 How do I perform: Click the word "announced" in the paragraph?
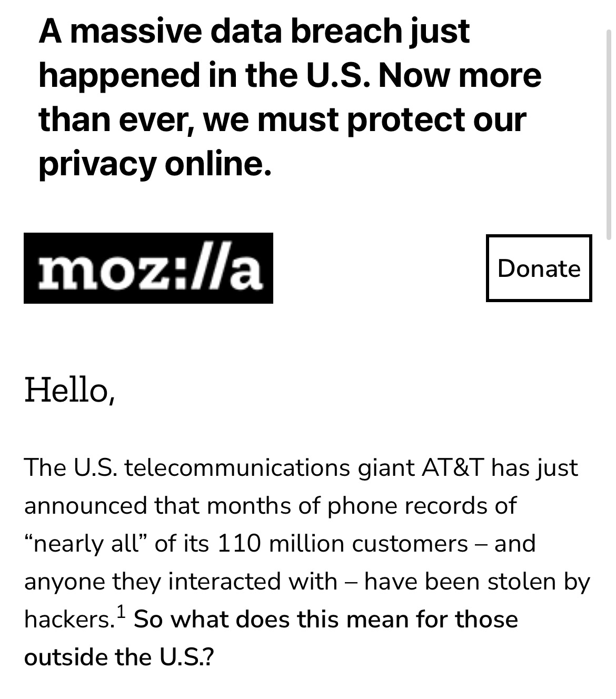click(x=85, y=505)
